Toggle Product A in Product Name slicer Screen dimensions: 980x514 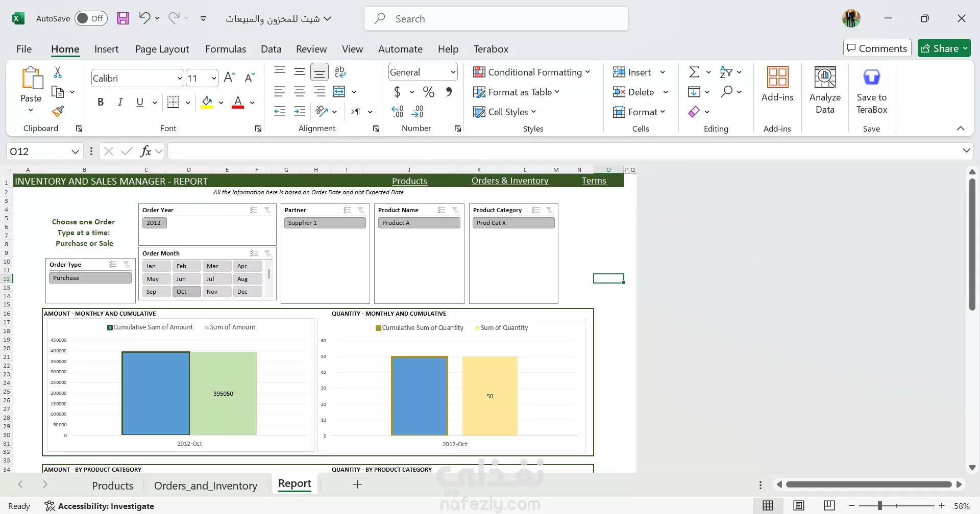(x=419, y=223)
